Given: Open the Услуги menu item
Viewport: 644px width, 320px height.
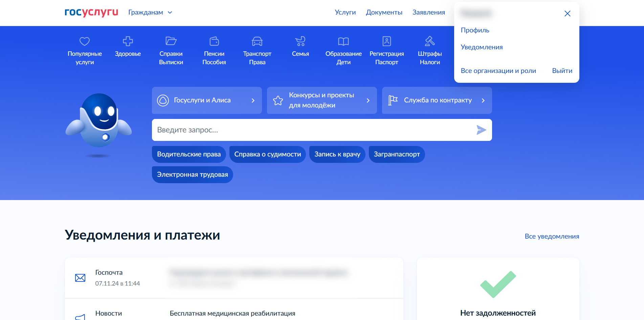Looking at the screenshot, I should pyautogui.click(x=345, y=13).
